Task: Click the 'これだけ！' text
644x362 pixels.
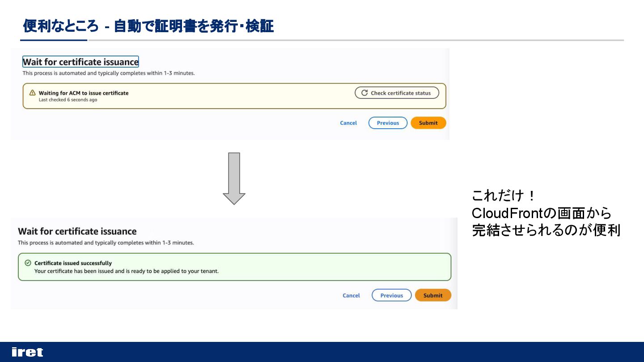Action: 504,196
